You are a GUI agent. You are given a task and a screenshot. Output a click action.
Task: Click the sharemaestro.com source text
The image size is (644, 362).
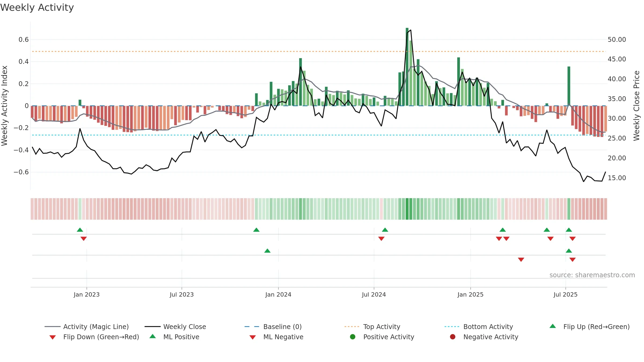coord(592,275)
